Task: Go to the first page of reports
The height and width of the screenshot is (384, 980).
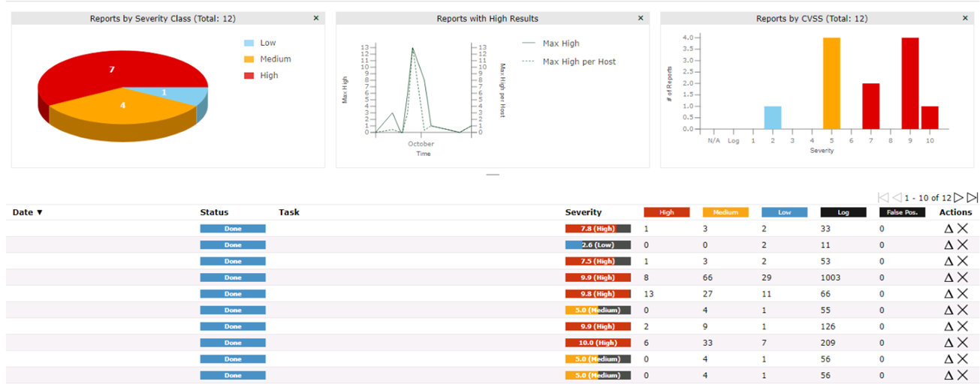Action: (884, 198)
